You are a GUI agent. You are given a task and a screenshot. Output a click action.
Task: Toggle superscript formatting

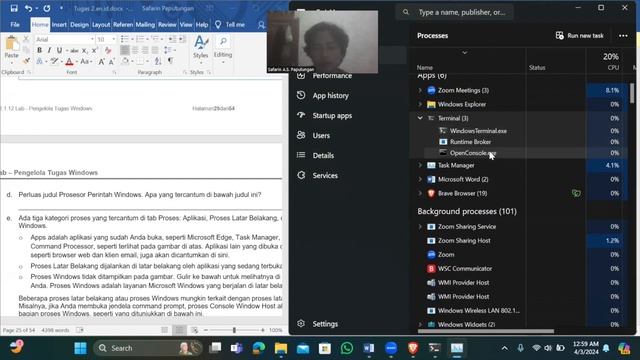click(x=94, y=50)
